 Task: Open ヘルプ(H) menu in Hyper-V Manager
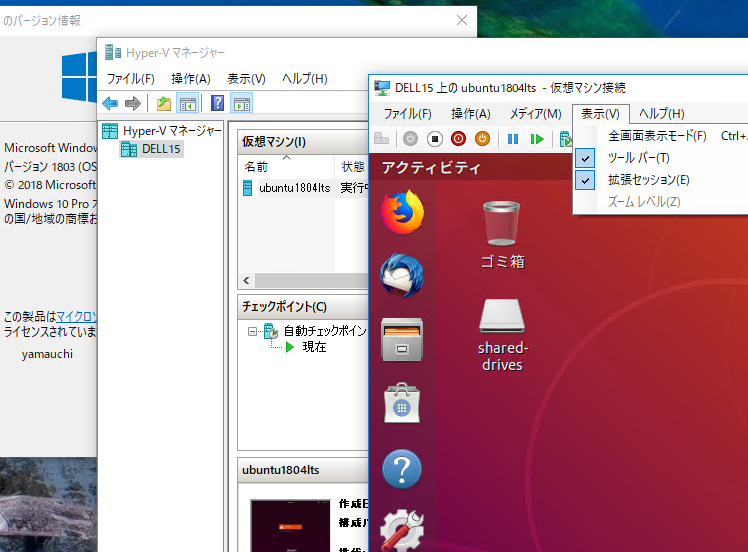(305, 79)
